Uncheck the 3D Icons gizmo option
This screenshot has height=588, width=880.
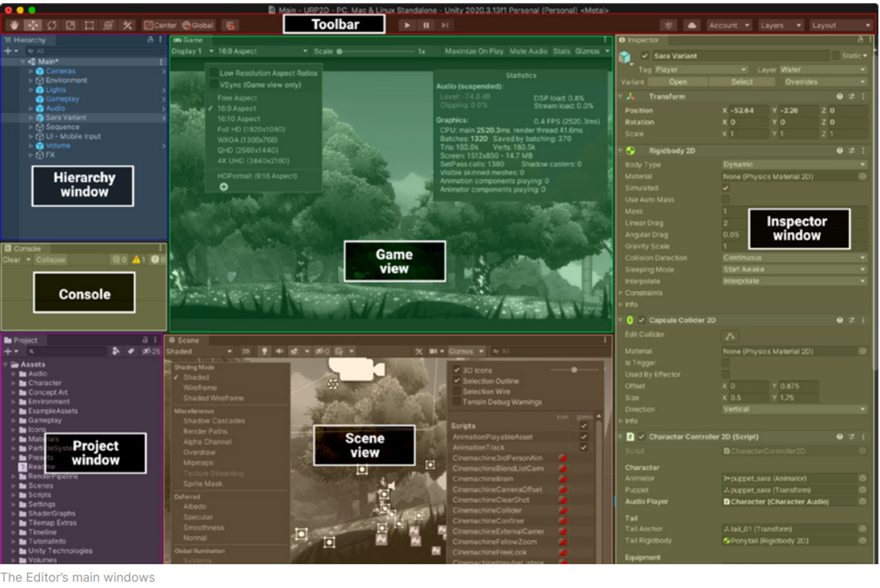pos(457,370)
